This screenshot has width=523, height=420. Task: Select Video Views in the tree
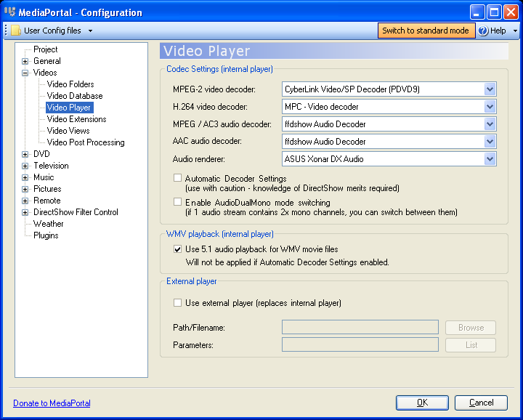coord(68,131)
